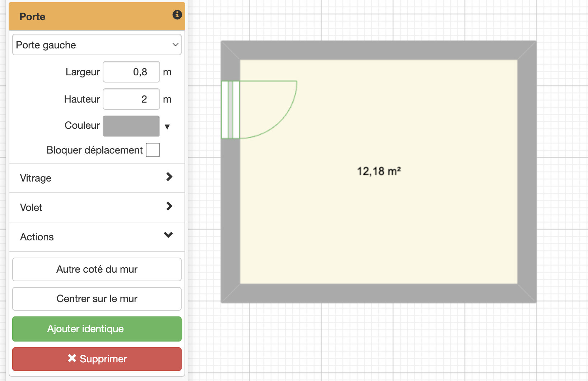Open the Porte gauche door type dropdown
Image resolution: width=588 pixels, height=381 pixels.
tap(97, 45)
